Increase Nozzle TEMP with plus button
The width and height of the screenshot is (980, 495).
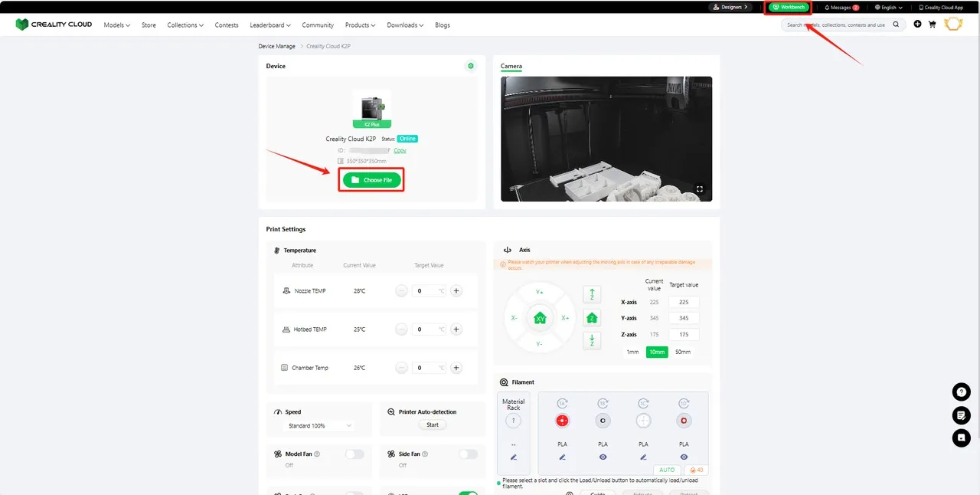[456, 290]
